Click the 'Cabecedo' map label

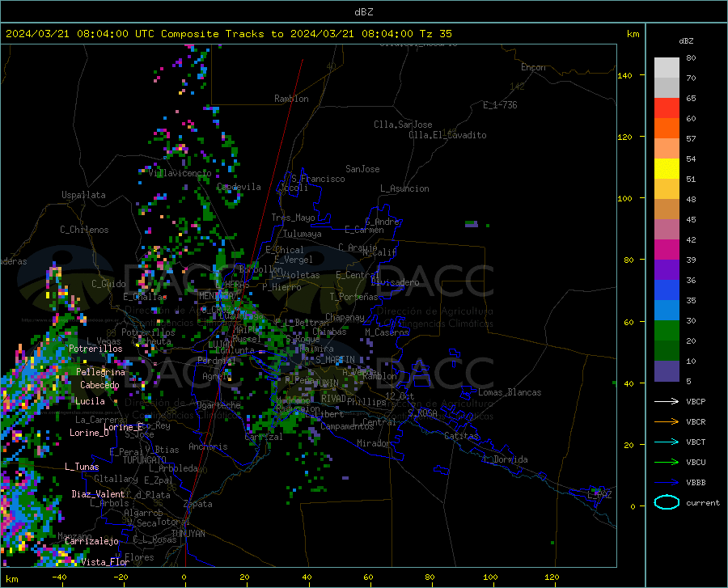pos(99,385)
